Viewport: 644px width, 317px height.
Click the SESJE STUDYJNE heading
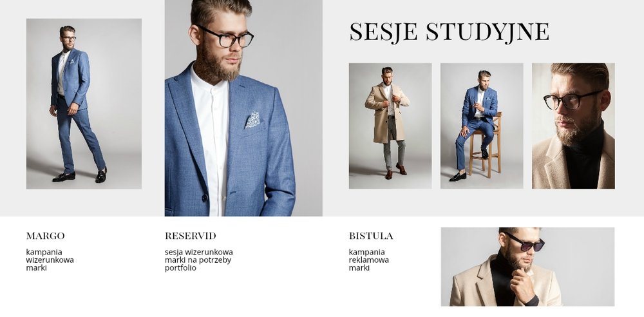click(449, 32)
